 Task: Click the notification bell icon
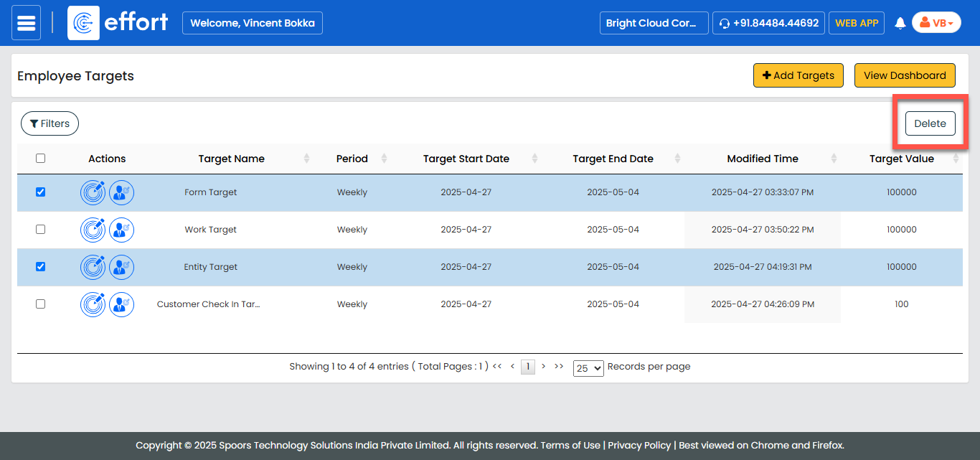(x=900, y=23)
